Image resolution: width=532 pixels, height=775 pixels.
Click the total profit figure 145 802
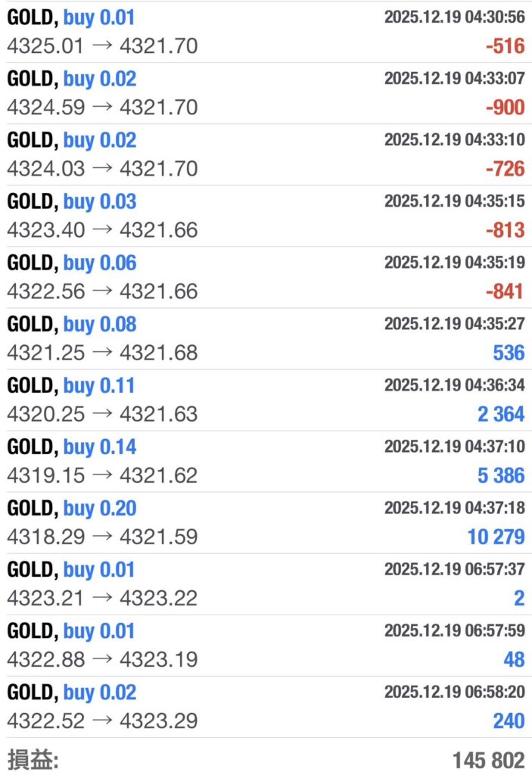tap(488, 760)
